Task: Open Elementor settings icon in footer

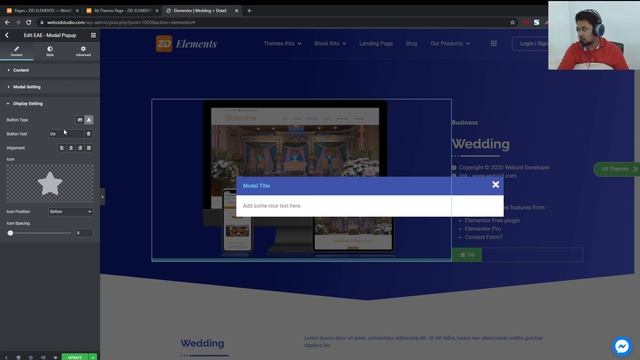Action: pos(6,357)
